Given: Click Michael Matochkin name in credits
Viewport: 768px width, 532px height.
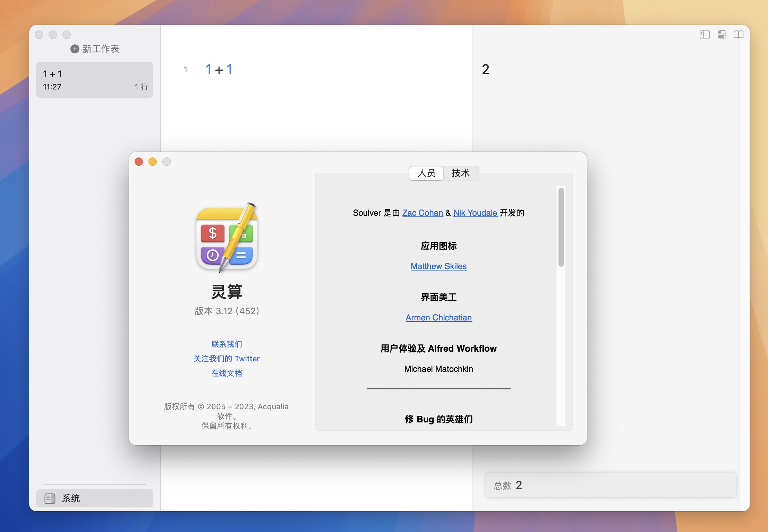Looking at the screenshot, I should click(438, 369).
